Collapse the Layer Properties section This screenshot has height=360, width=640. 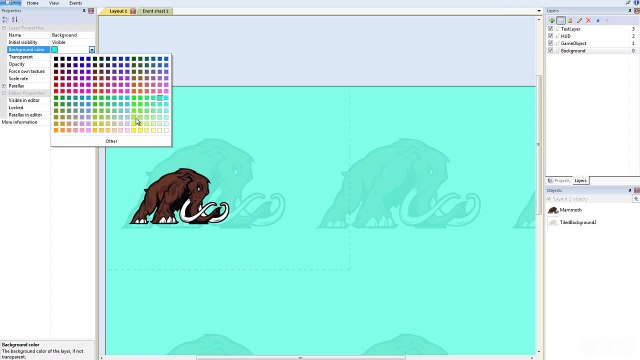(4, 28)
